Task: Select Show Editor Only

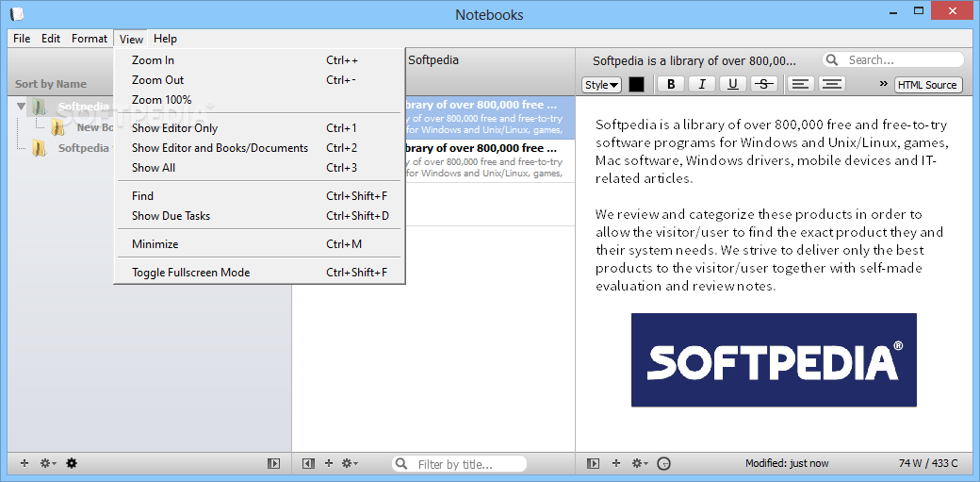Action: tap(260, 128)
